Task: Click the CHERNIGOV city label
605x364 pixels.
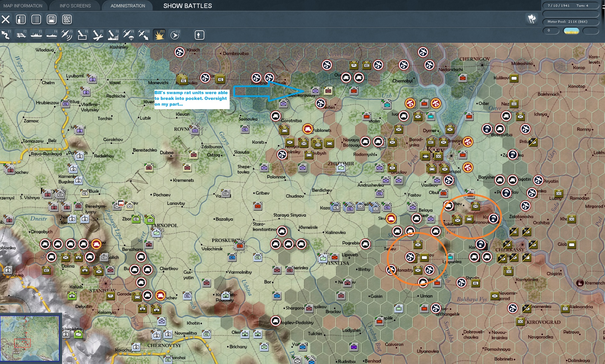Action: [475, 59]
